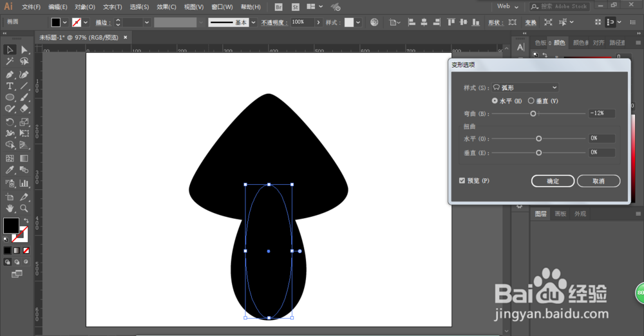
Task: Open the fill color dropdown in control bar
Action: (65, 23)
